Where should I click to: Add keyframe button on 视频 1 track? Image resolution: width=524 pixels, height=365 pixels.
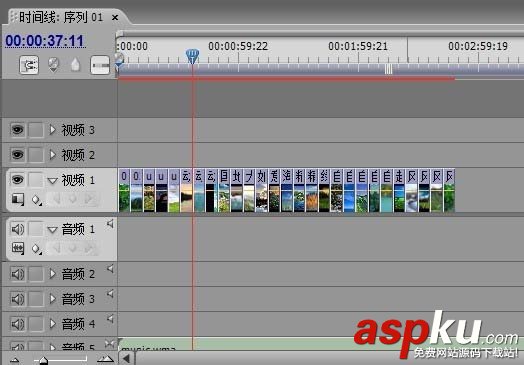(73, 199)
